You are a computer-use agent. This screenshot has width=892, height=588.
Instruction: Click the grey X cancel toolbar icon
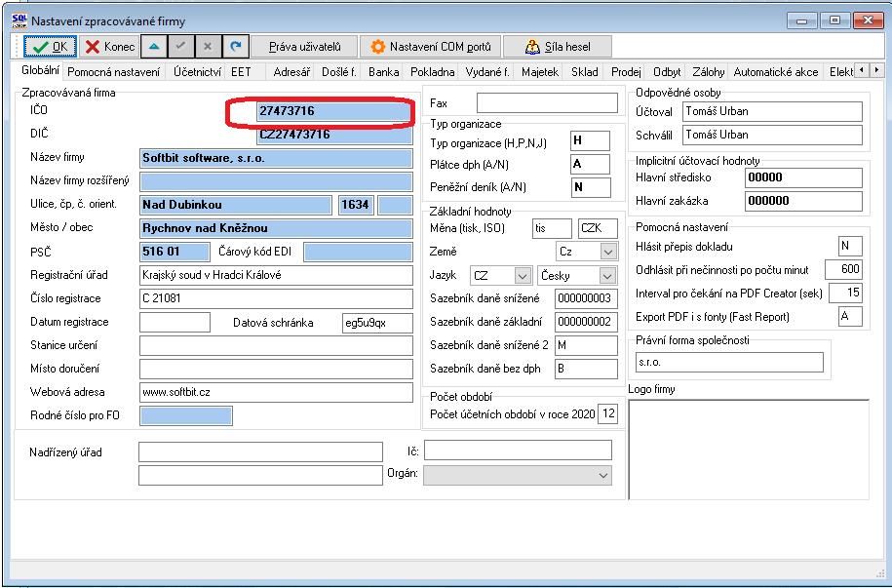point(209,47)
